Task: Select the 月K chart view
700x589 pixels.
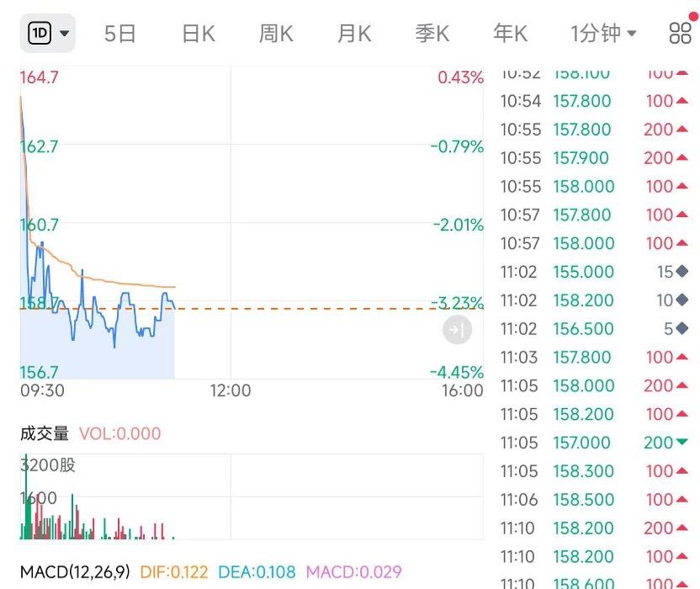Action: click(354, 34)
